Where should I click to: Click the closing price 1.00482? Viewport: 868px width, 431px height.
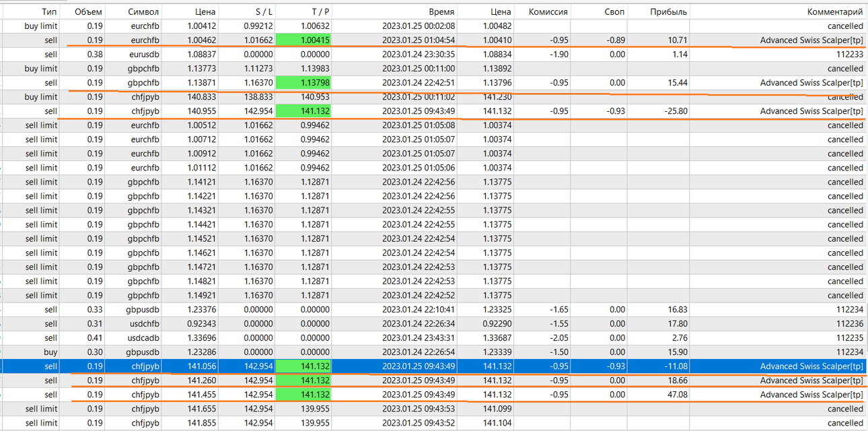498,26
